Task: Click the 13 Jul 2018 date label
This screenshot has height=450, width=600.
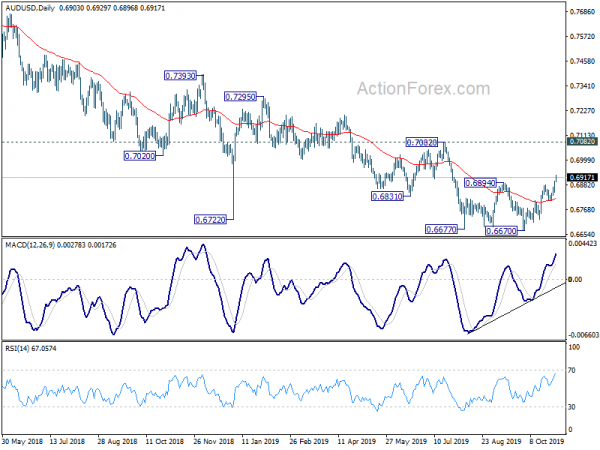Action: [x=68, y=442]
